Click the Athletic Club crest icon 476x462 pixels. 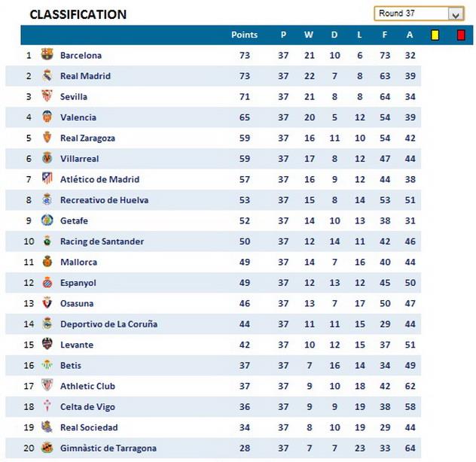click(47, 386)
